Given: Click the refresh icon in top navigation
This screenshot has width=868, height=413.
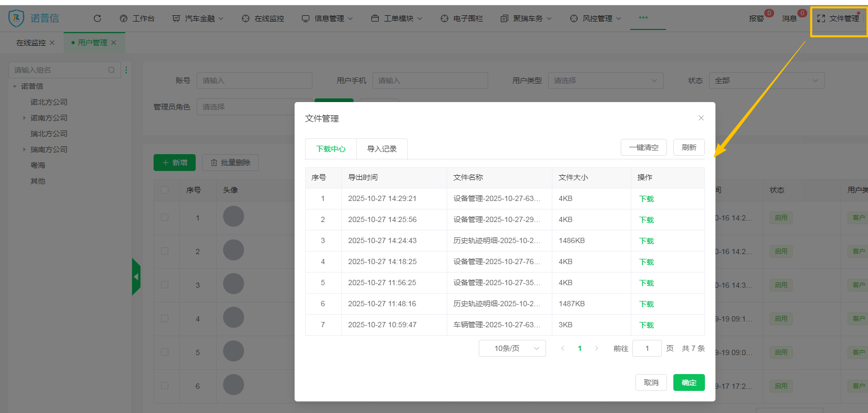Looking at the screenshot, I should (x=97, y=18).
